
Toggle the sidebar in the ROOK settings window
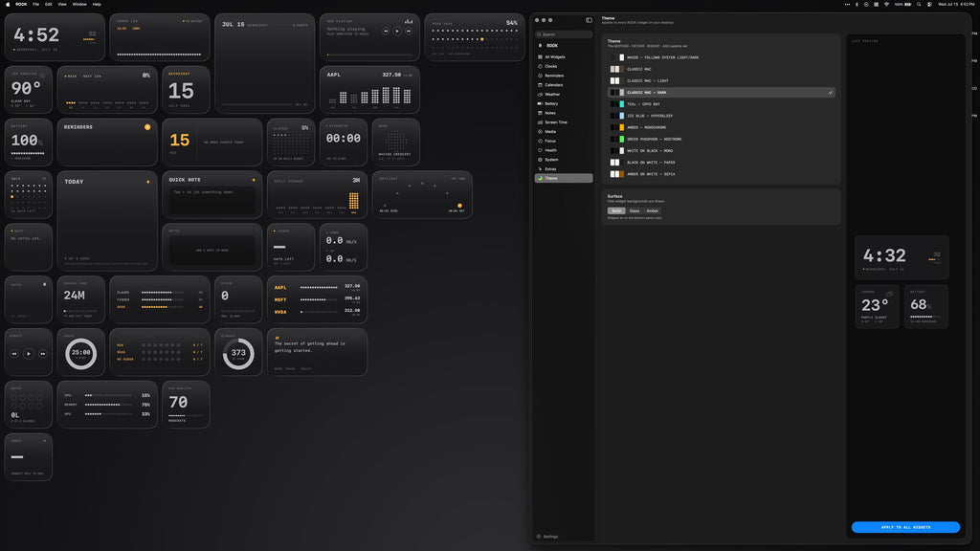(x=589, y=20)
